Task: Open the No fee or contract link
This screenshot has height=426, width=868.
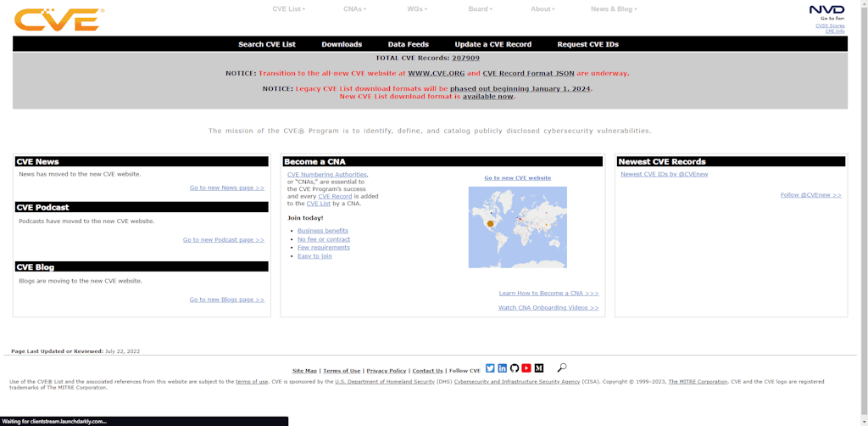Action: [324, 239]
